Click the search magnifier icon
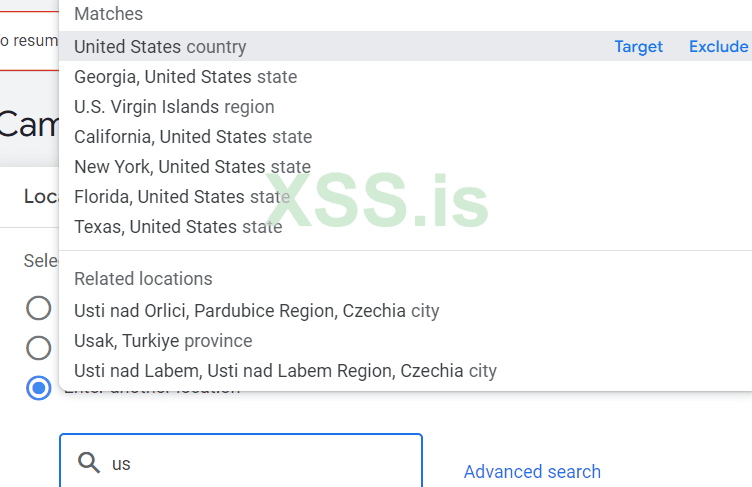The height and width of the screenshot is (487, 752). (x=89, y=462)
